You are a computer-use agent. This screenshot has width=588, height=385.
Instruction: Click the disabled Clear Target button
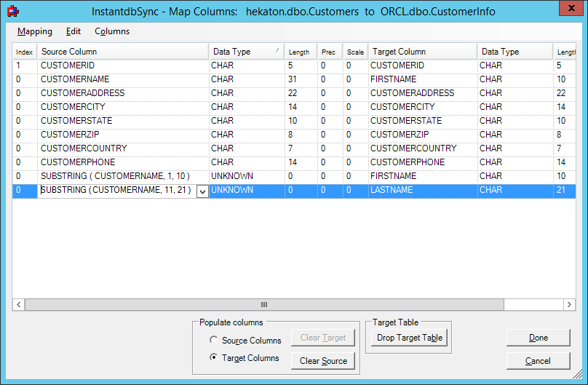[x=323, y=338]
